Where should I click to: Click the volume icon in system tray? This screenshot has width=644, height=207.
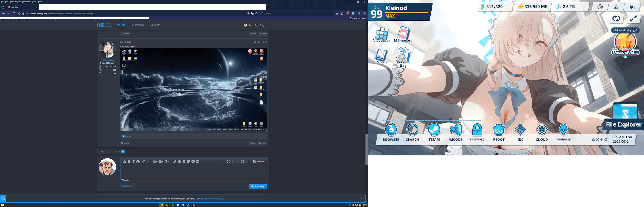360,205
